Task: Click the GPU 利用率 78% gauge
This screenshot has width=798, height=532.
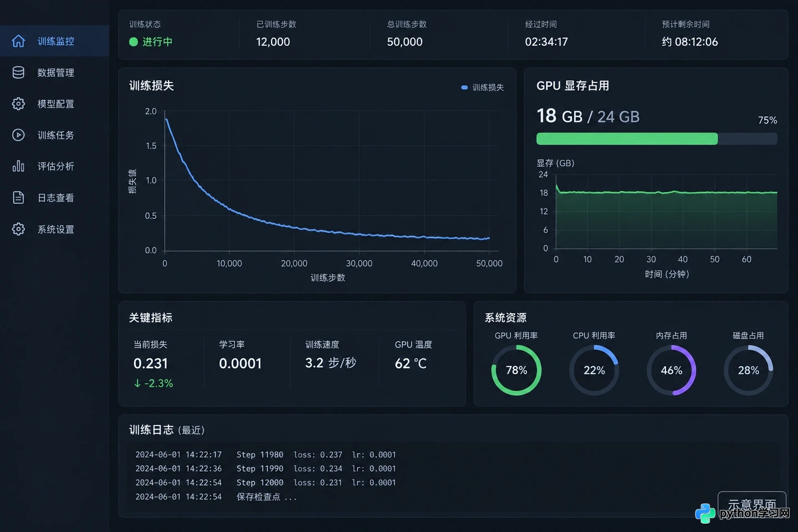Action: tap(516, 370)
